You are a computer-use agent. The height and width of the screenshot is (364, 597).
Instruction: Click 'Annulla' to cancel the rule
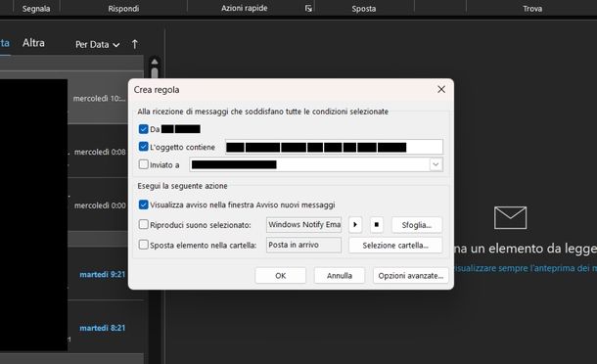tap(340, 276)
